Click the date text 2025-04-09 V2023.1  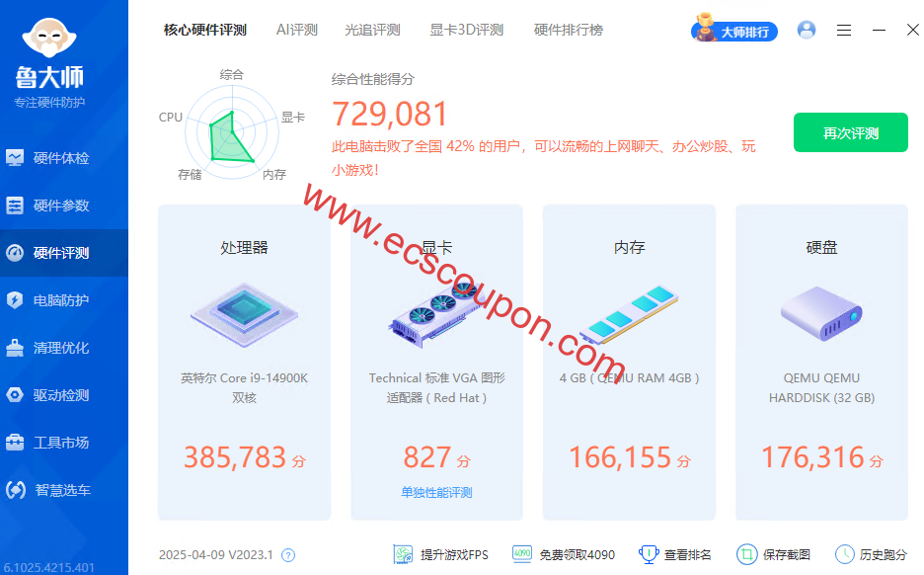pyautogui.click(x=215, y=555)
